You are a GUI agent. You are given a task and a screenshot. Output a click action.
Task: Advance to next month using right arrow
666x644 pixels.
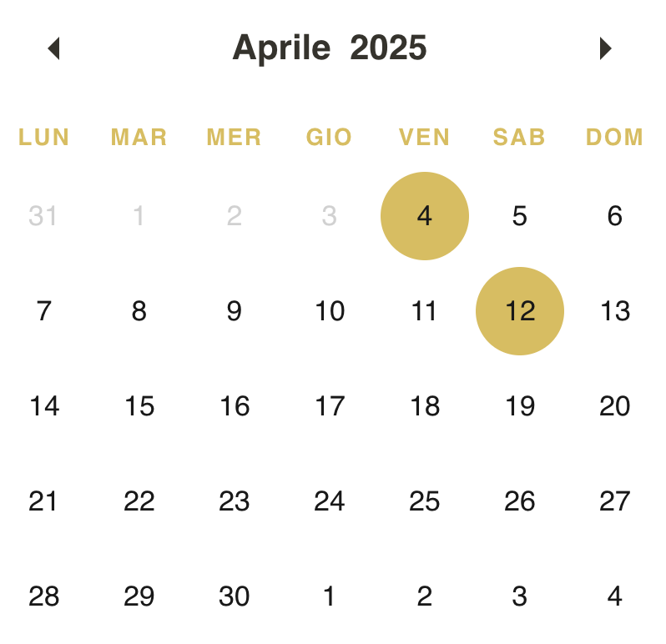coord(606,48)
